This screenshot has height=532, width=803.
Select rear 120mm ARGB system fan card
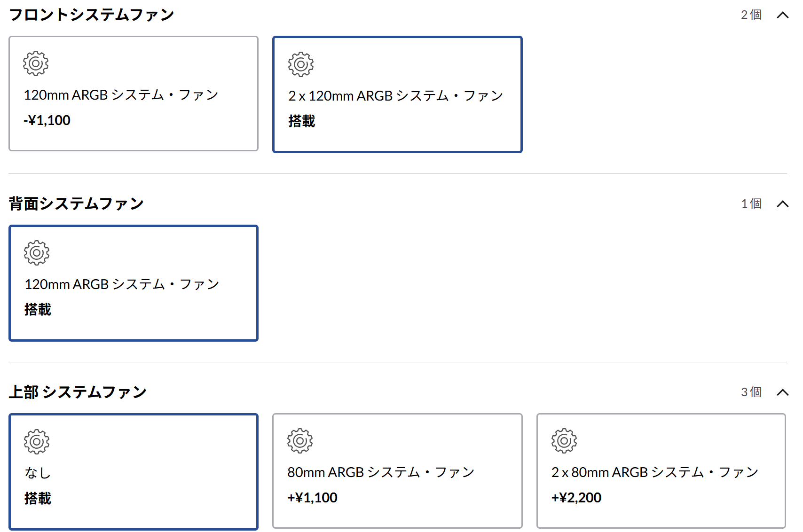(x=134, y=283)
